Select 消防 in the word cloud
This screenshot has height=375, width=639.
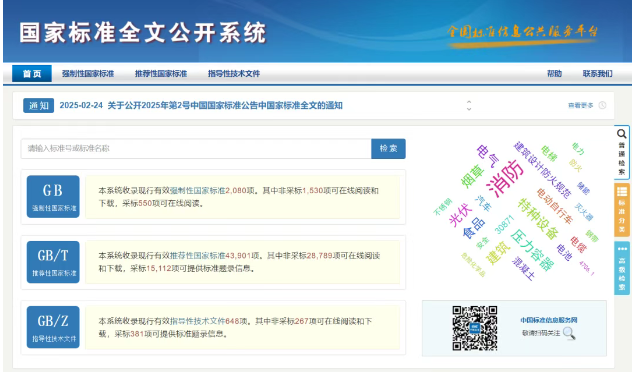tap(505, 178)
